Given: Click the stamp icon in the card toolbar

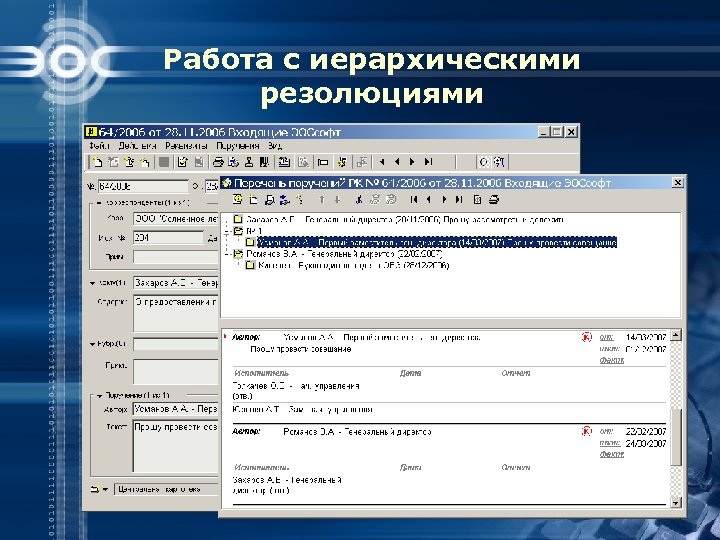Looking at the screenshot, I should point(249,162).
